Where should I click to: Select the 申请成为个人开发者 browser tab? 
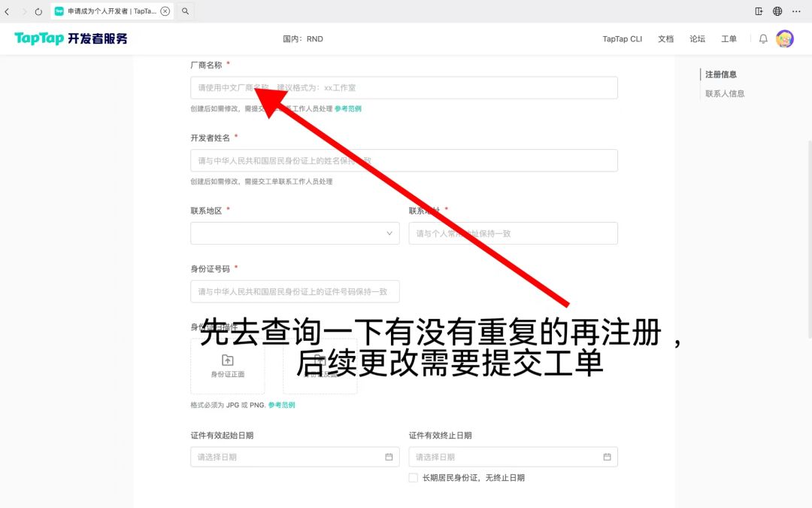point(112,11)
